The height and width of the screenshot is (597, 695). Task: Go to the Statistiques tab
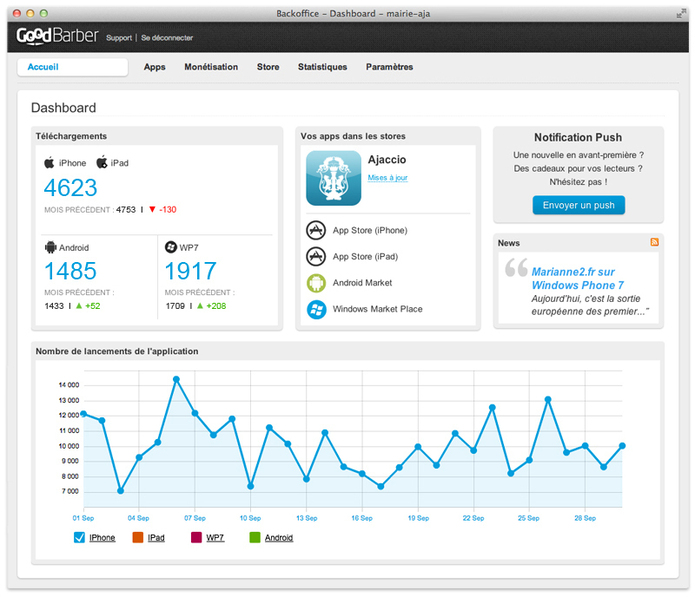(322, 67)
